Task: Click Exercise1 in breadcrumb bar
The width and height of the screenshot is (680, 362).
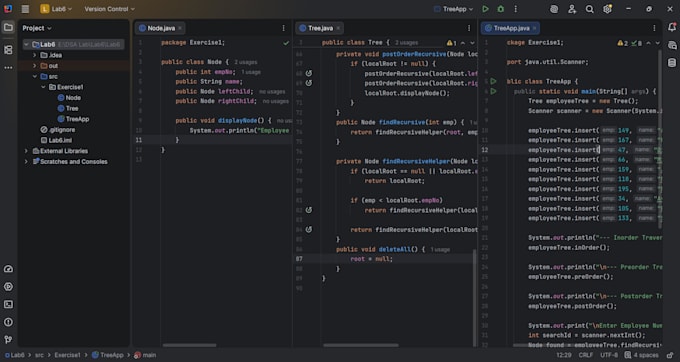Action: 67,355
